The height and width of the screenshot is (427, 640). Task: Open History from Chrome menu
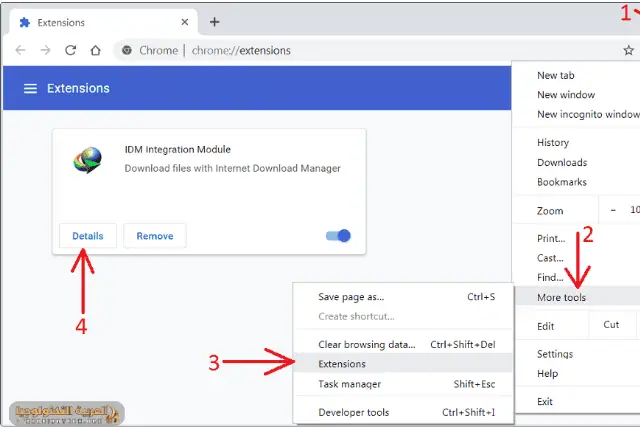553,142
